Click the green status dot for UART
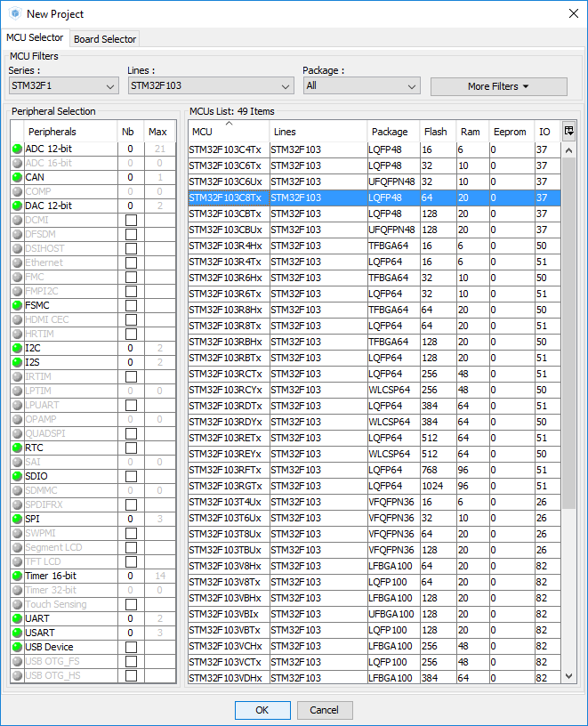 pyautogui.click(x=17, y=618)
